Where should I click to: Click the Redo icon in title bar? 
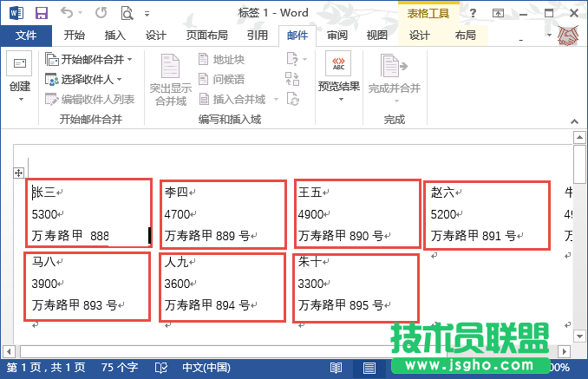pos(101,13)
